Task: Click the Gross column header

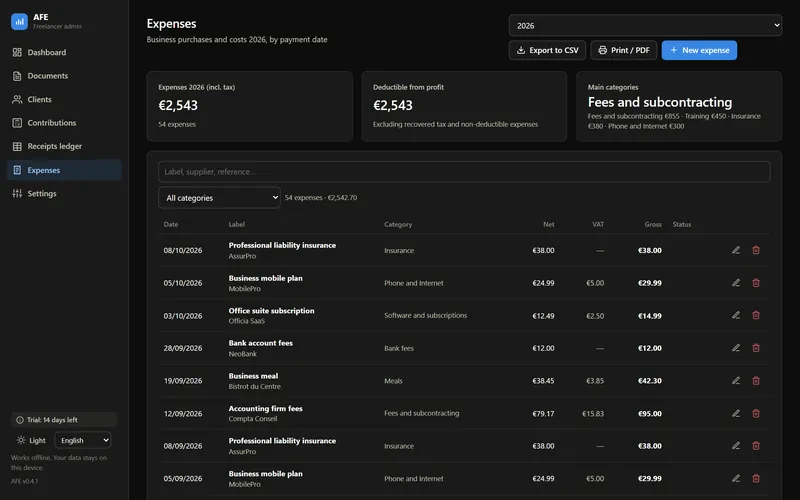Action: (x=653, y=224)
